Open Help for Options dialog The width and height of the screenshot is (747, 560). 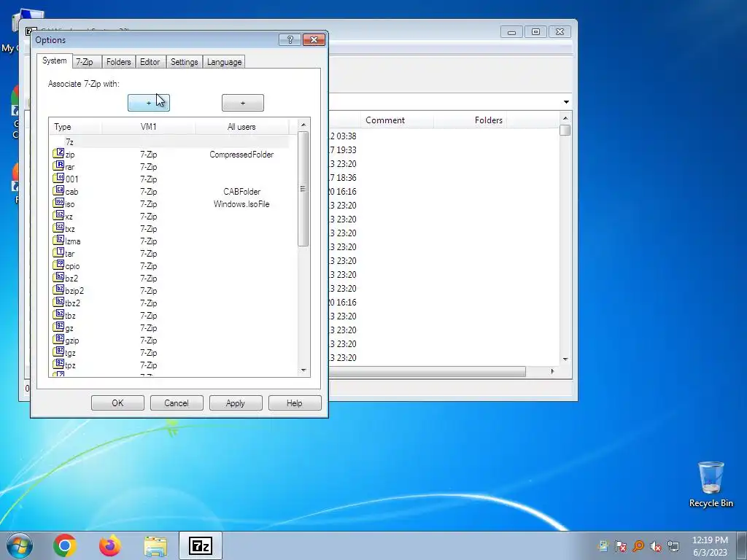[295, 402]
